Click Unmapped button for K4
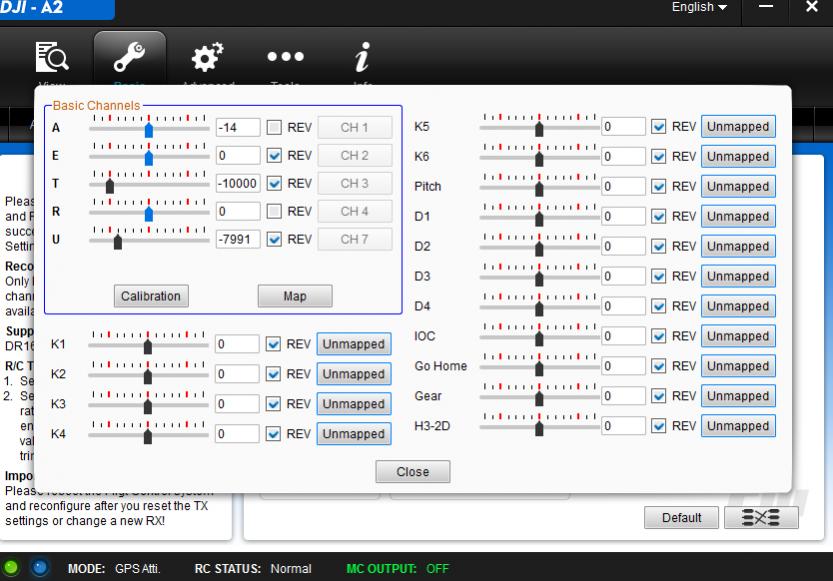The width and height of the screenshot is (833, 581). click(x=354, y=434)
